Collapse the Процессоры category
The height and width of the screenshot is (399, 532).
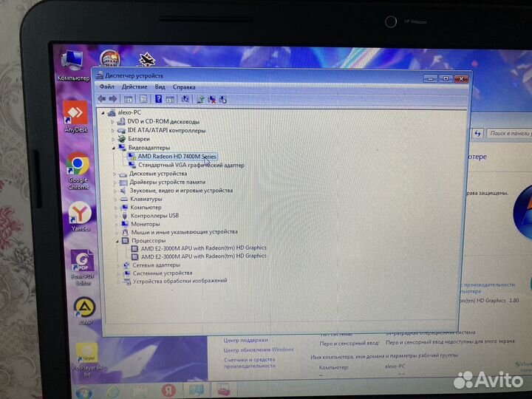click(117, 241)
